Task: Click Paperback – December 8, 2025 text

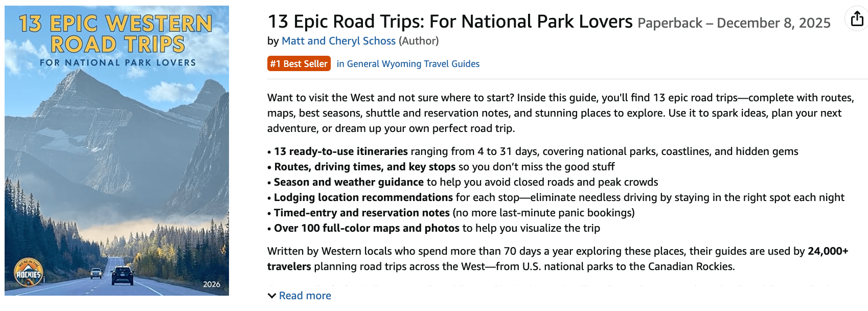Action: 734,24
